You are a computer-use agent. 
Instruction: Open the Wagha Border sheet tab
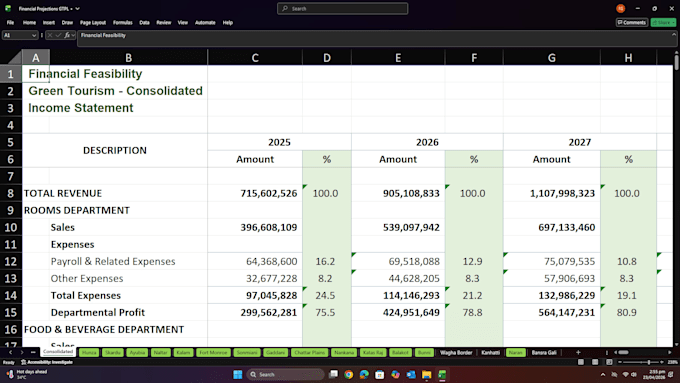[456, 352]
